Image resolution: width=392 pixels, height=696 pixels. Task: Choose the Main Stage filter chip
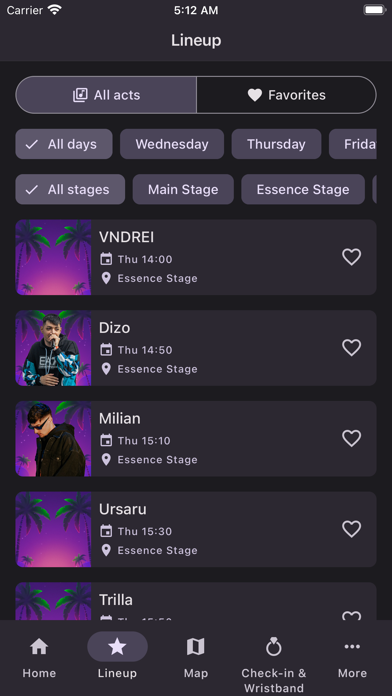tap(183, 190)
